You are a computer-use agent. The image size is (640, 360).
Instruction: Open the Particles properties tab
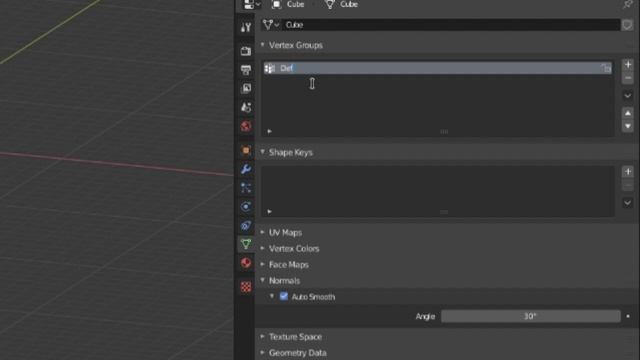pos(246,188)
